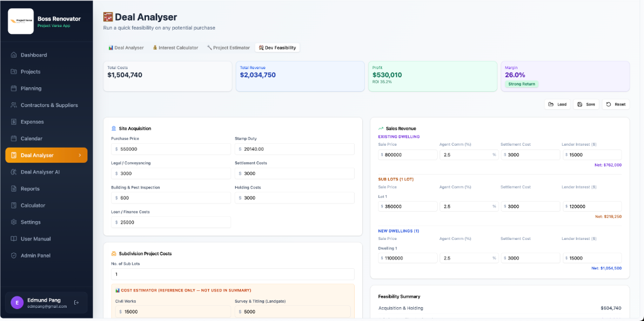The width and height of the screenshot is (644, 321).
Task: Click the Total Costs $1,504,740 value
Action: pos(125,75)
